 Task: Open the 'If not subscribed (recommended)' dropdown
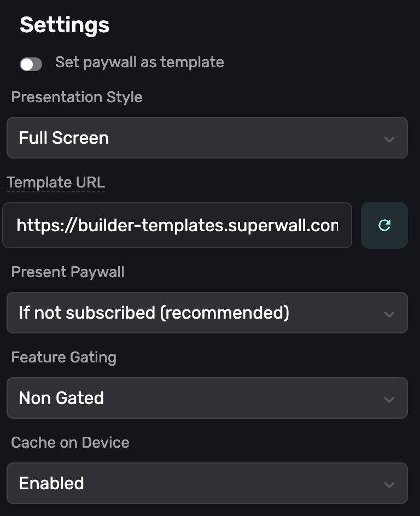point(207,313)
